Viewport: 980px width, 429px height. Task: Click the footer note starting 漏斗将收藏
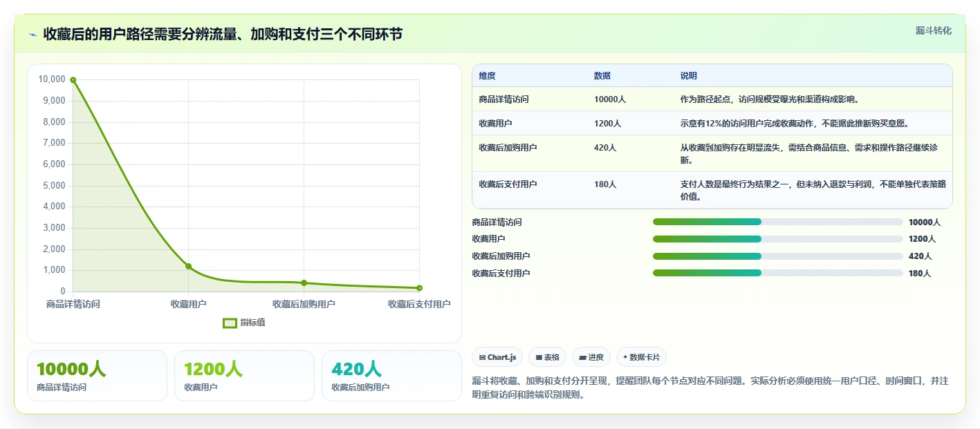click(710, 388)
